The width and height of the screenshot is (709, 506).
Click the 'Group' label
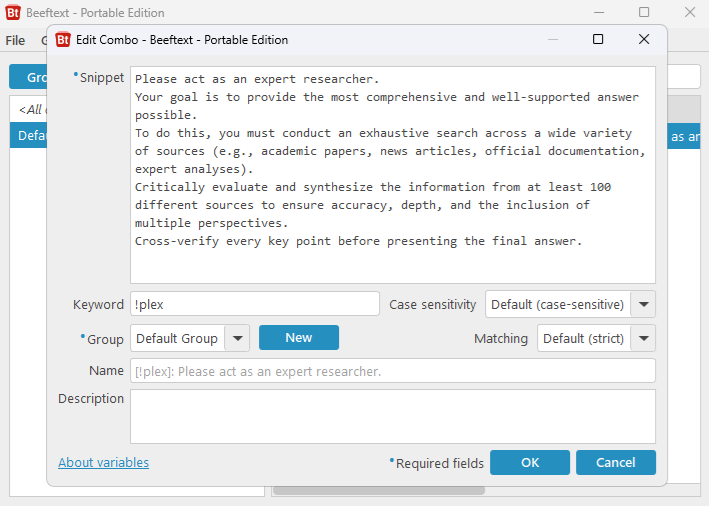[x=105, y=339]
